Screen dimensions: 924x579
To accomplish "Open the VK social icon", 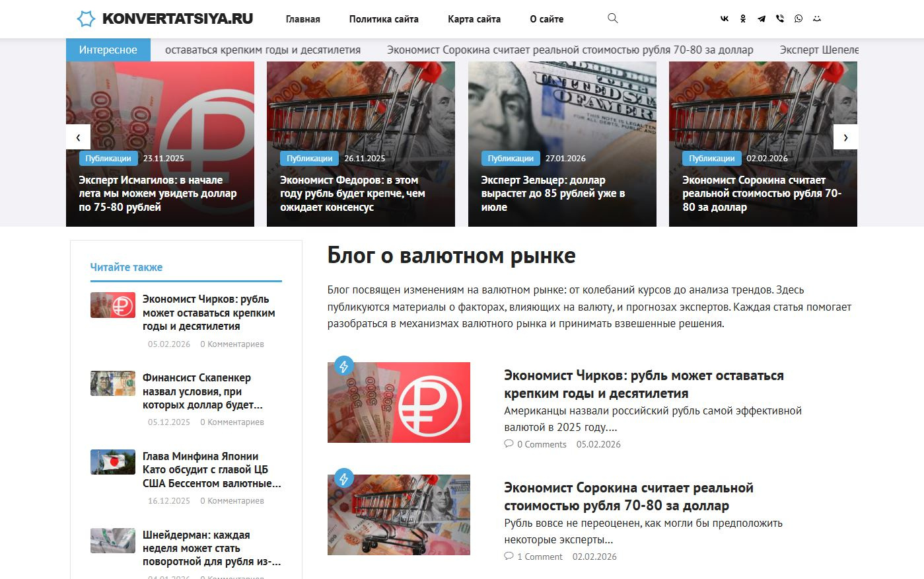I will pyautogui.click(x=725, y=19).
